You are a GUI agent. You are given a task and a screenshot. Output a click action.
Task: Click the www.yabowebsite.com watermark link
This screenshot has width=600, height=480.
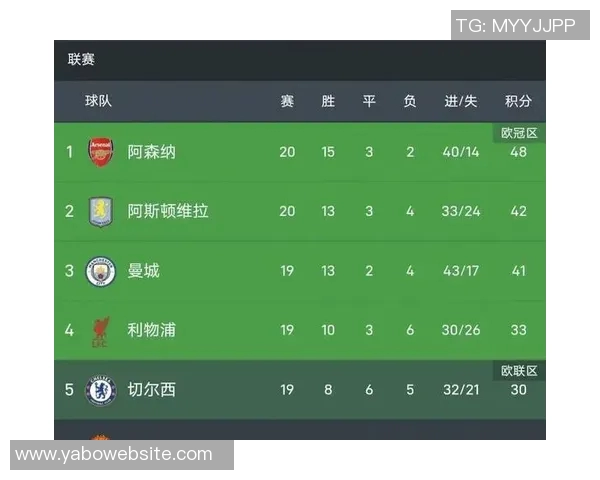[114, 454]
